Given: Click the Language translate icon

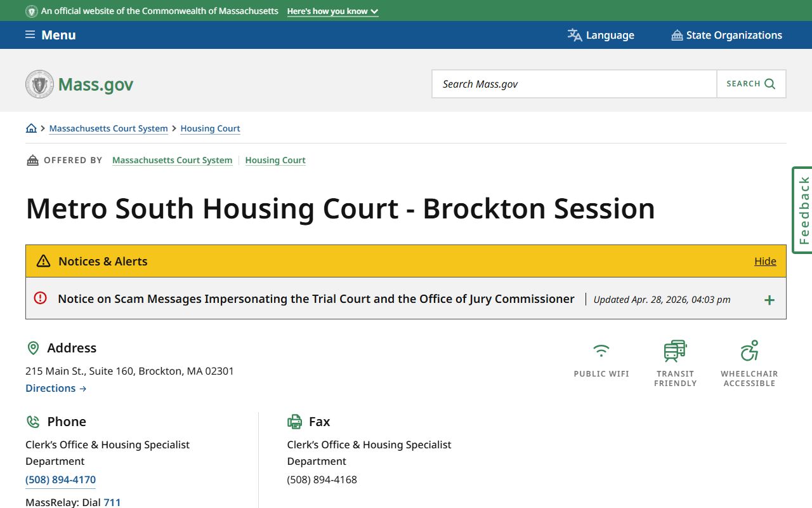Looking at the screenshot, I should (575, 35).
